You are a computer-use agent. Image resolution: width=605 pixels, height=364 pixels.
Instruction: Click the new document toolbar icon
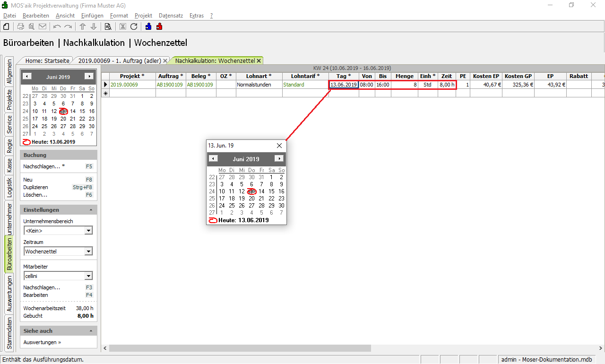point(7,26)
